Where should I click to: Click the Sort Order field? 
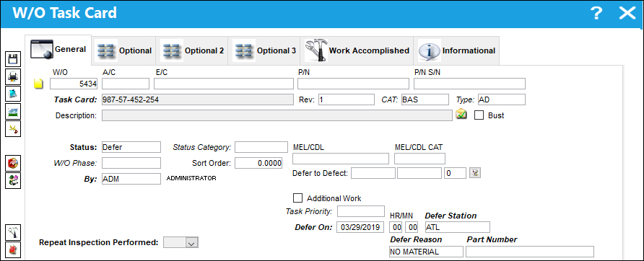point(258,163)
